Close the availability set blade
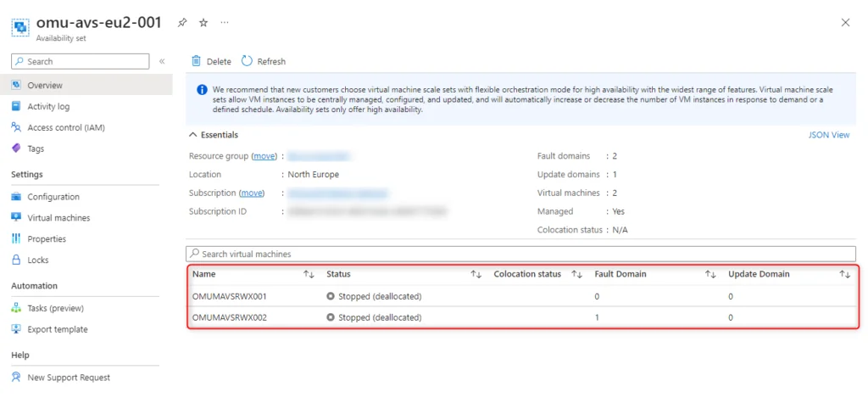 (845, 23)
